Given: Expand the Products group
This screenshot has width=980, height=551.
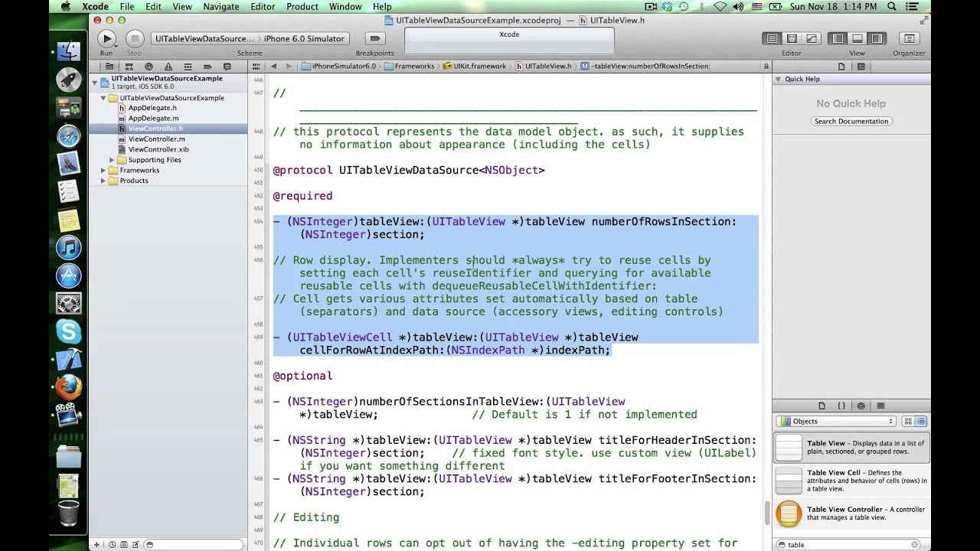Looking at the screenshot, I should click(103, 181).
